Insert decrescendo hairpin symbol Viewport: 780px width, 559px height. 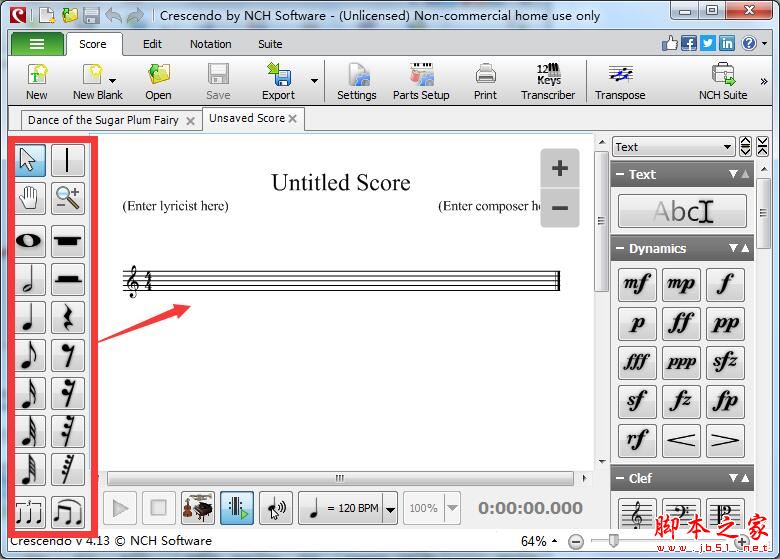(x=725, y=441)
